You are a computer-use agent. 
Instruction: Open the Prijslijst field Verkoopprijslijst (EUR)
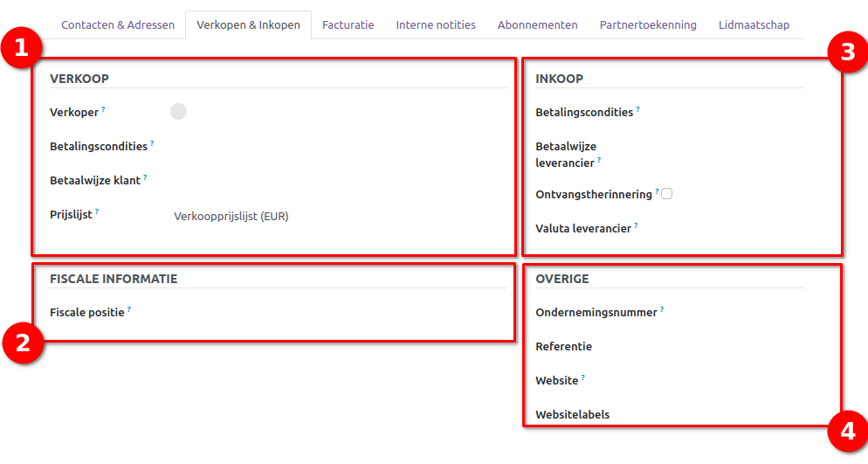(231, 217)
